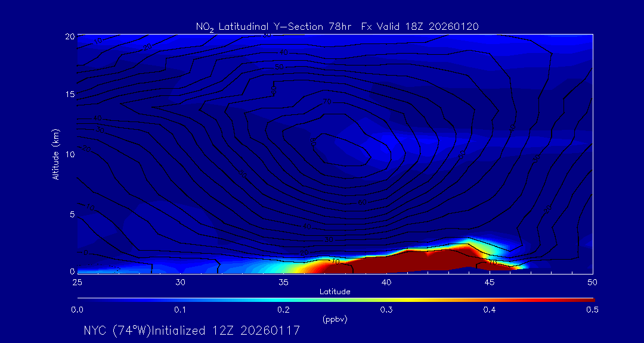The image size is (644, 343).
Task: Click the 0.3 colorbar tick label
Action: click(x=386, y=310)
